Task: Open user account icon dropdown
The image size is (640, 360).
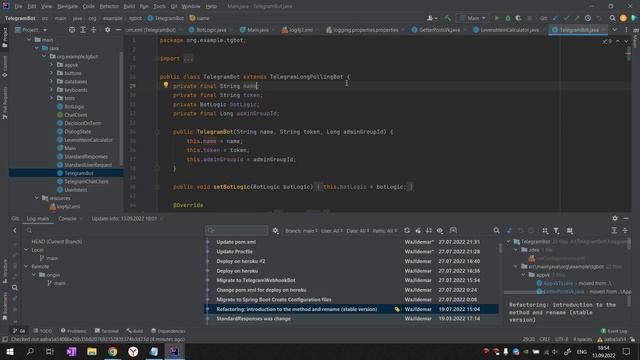Action: coord(432,18)
